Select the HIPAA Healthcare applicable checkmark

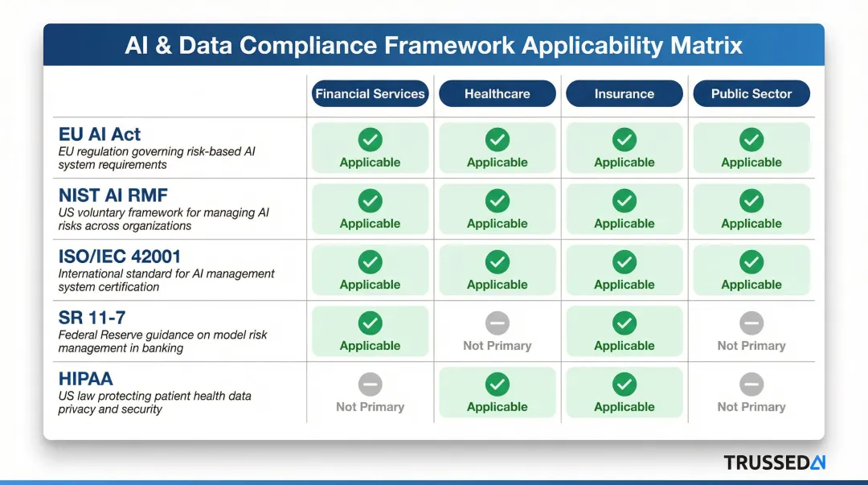pos(497,383)
